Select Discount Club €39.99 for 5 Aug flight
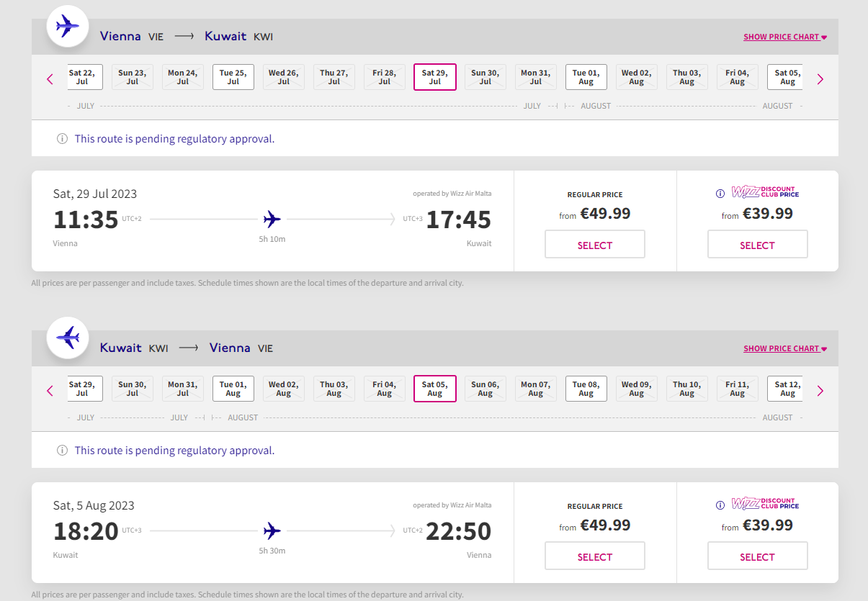 pyautogui.click(x=758, y=556)
